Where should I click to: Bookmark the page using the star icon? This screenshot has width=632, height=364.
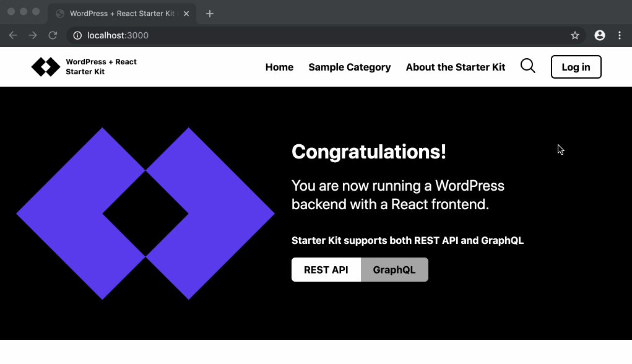coord(575,35)
